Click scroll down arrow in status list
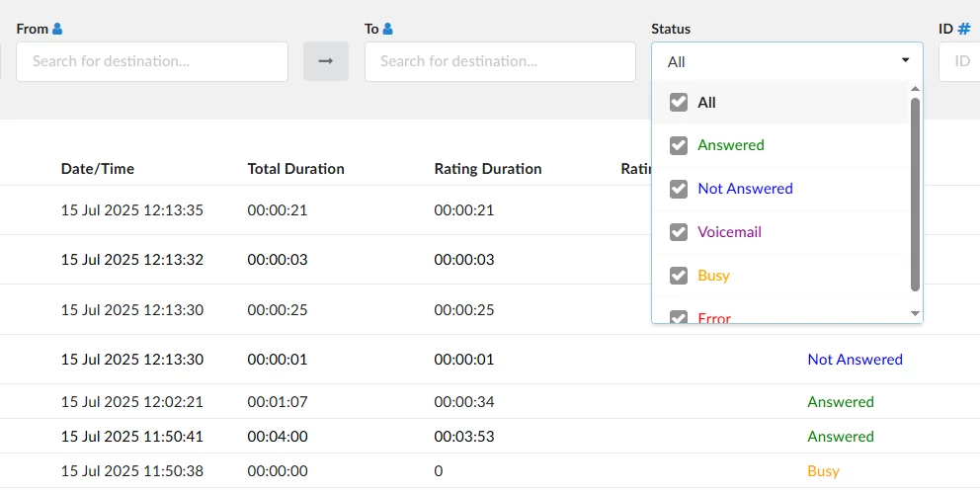The height and width of the screenshot is (492, 980). [x=915, y=313]
